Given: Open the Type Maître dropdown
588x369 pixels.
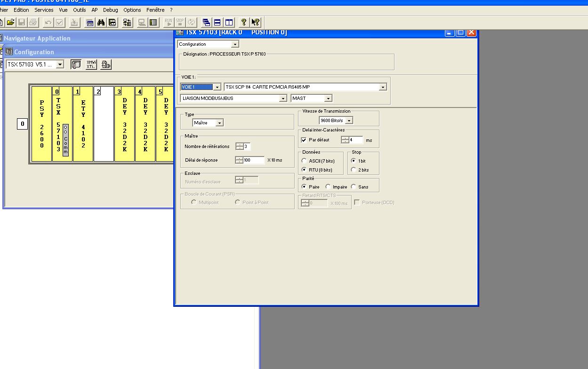Looking at the screenshot, I should [219, 123].
